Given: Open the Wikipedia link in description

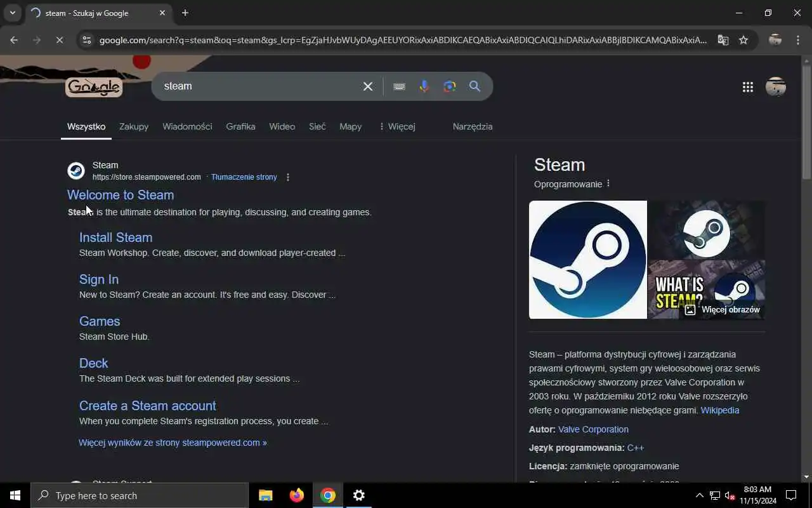Looking at the screenshot, I should [x=720, y=410].
